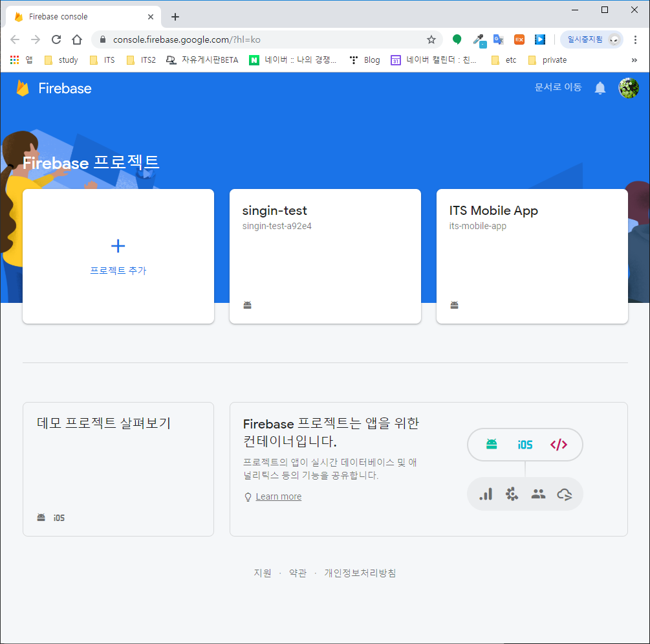This screenshot has height=644, width=650.
Task: Click the 개인정보처리방침 footer link
Action: (360, 573)
